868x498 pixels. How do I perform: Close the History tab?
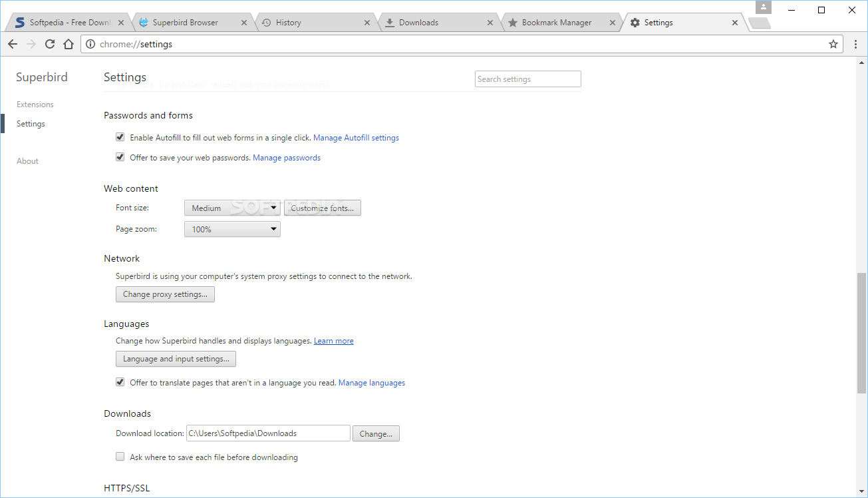[x=367, y=23]
